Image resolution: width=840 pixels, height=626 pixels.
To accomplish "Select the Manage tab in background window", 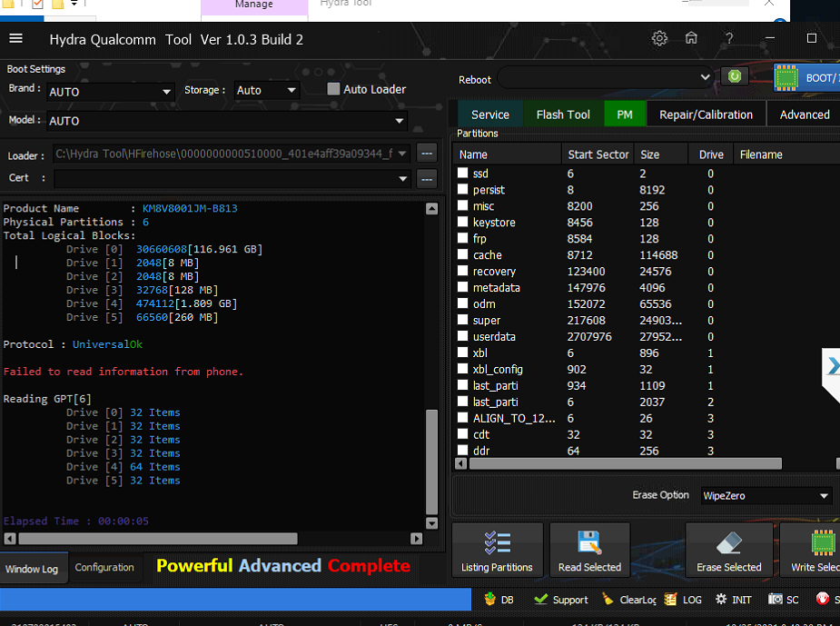I will [x=254, y=6].
